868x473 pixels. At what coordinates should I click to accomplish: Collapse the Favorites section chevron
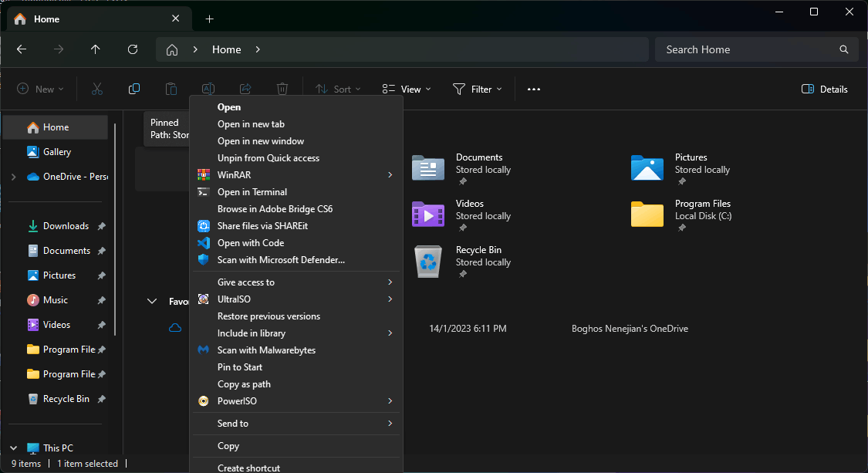(x=152, y=302)
